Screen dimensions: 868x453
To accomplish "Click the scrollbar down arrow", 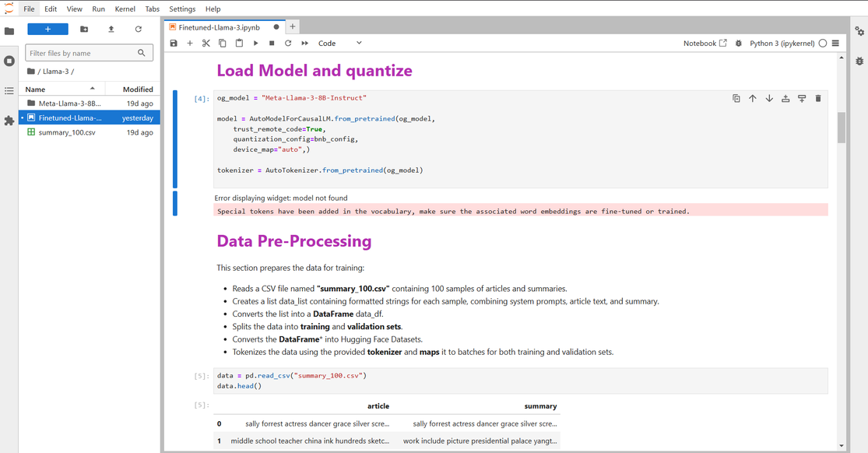I will point(842,446).
